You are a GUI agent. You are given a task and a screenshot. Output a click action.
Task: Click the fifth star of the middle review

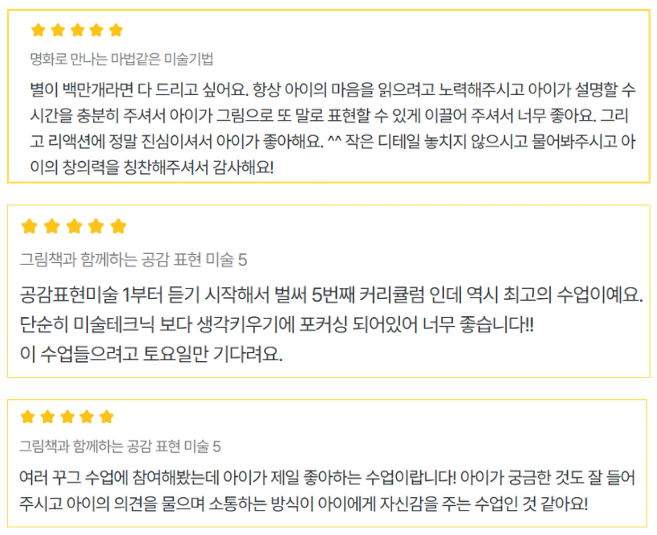coord(118,226)
